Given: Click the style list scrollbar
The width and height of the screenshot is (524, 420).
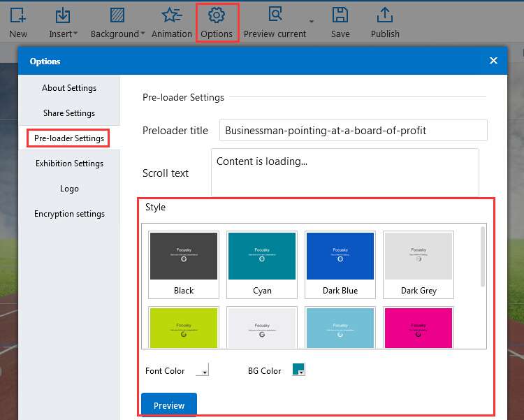Looking at the screenshot, I should [483, 256].
